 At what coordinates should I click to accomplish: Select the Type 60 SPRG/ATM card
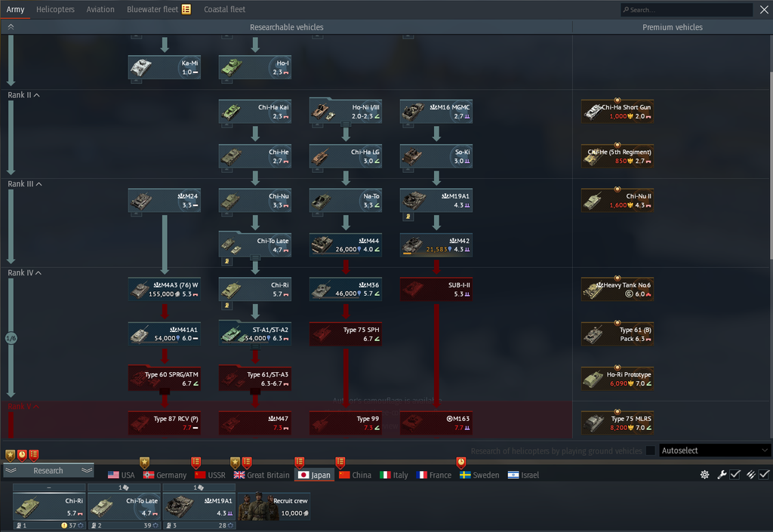click(164, 378)
